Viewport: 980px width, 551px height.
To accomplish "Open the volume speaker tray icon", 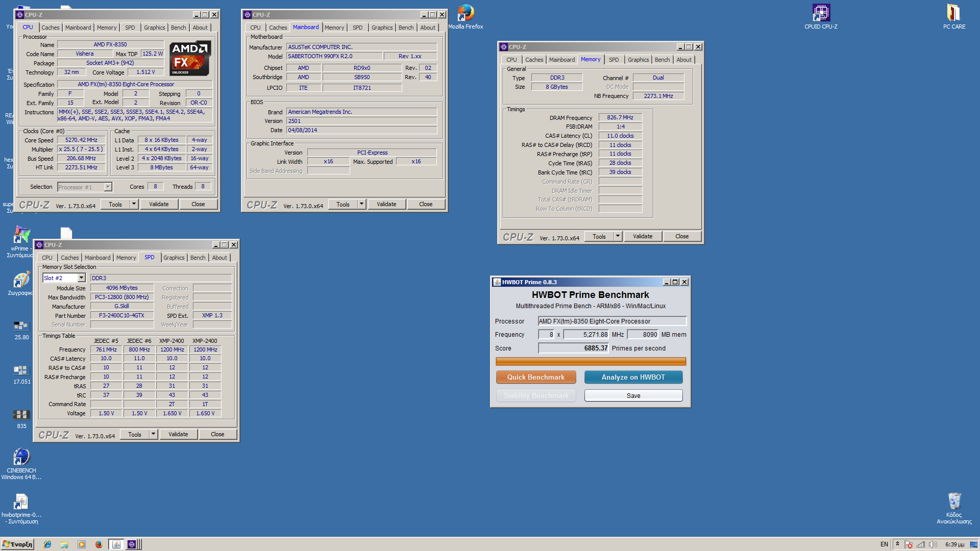I will [x=933, y=544].
